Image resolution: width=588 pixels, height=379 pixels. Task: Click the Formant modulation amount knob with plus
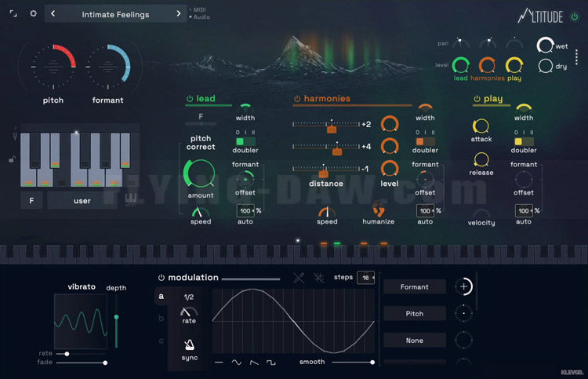[464, 286]
